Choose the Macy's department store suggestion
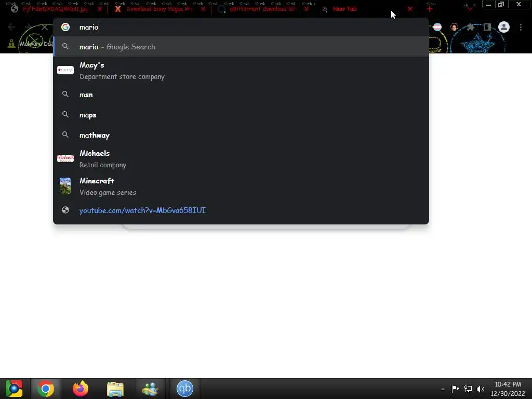The width and height of the screenshot is (532, 399). (241, 71)
